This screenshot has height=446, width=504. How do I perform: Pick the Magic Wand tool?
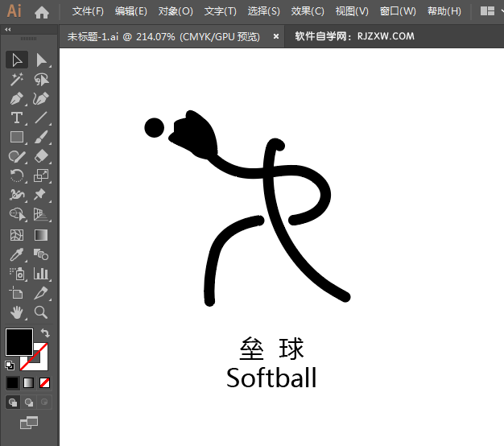[17, 80]
